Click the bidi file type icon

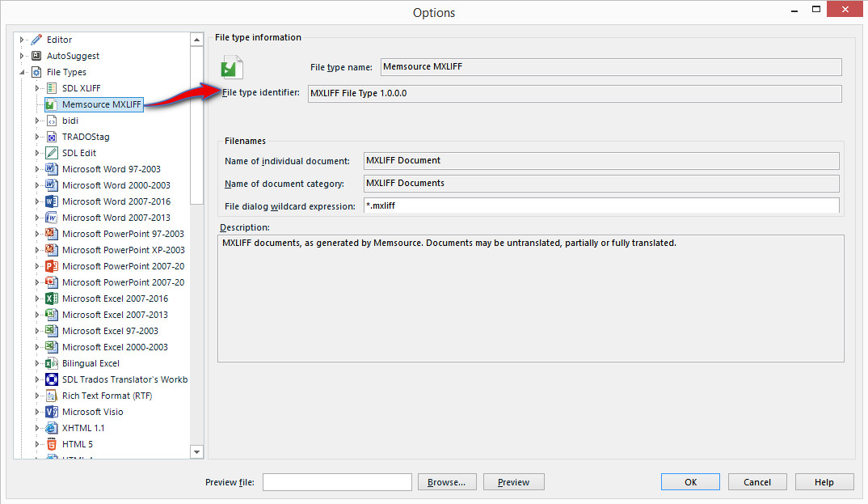[x=50, y=120]
